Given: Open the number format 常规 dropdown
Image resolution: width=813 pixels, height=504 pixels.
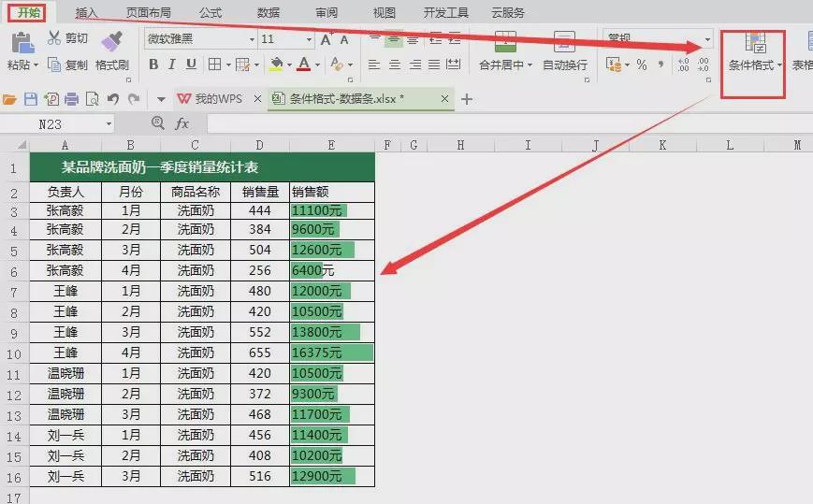Looking at the screenshot, I should [x=707, y=39].
